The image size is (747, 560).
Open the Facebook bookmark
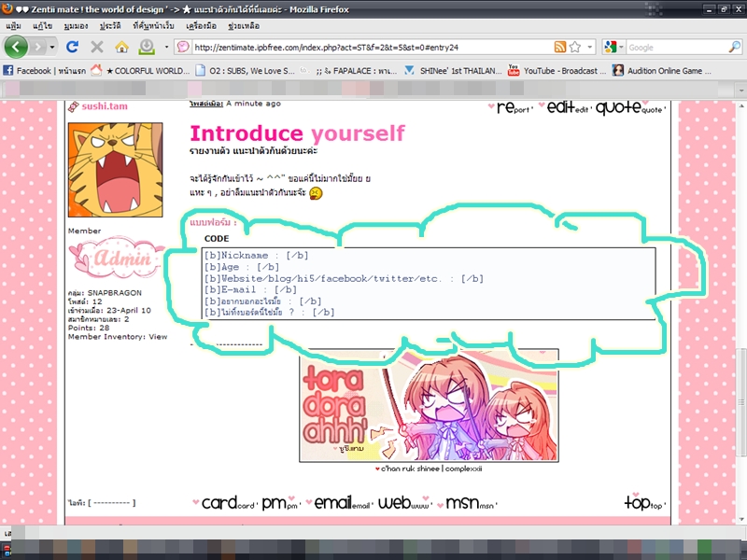(44, 71)
